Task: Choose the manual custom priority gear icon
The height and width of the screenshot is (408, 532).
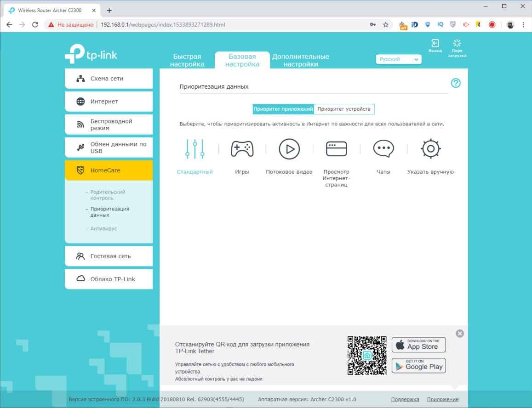Action: (x=430, y=149)
